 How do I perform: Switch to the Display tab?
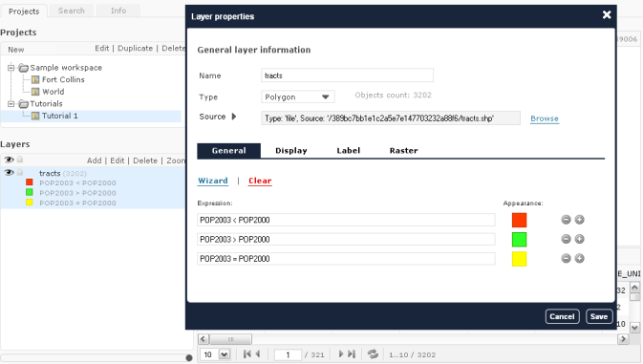click(291, 150)
